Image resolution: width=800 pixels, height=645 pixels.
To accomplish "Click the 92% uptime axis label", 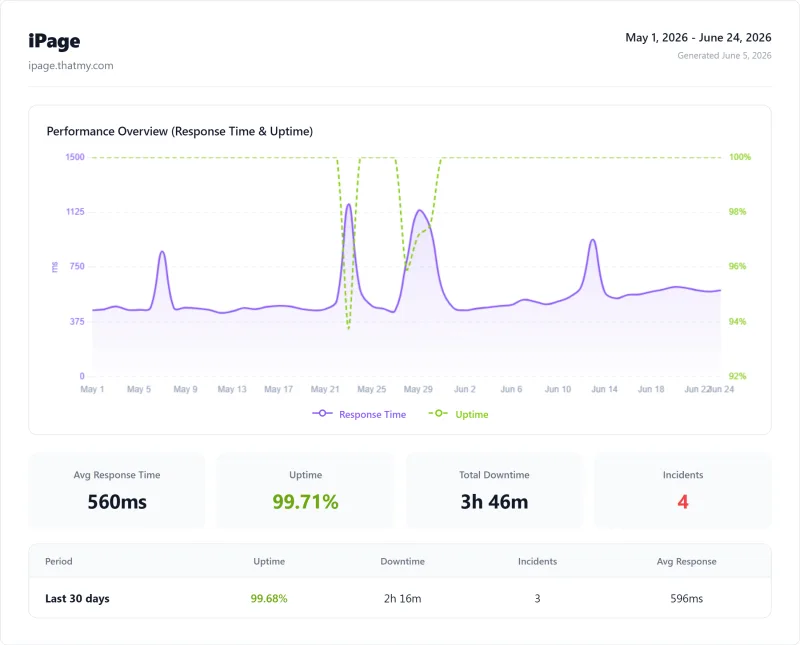I will 737,376.
